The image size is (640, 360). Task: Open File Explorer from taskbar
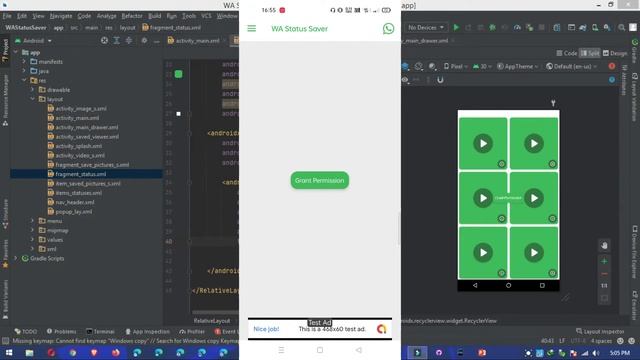point(29,353)
